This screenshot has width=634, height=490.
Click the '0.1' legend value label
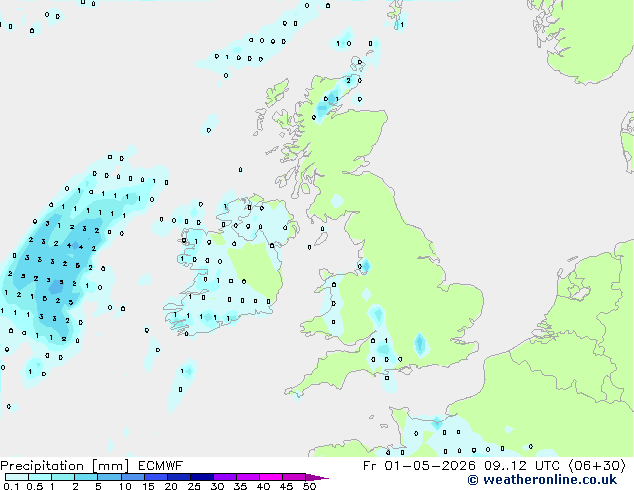(11, 486)
